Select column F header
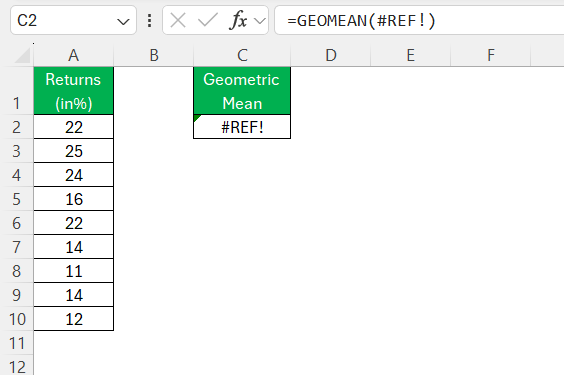This screenshot has height=375, width=564. [x=491, y=55]
